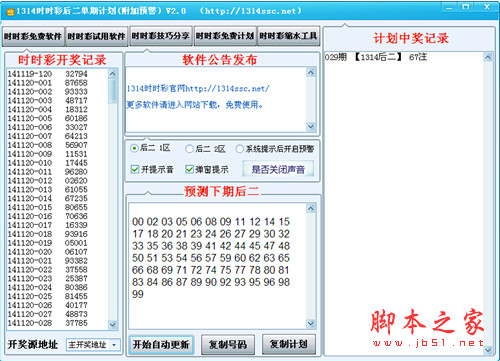Select draw record 141120-021 93382
The width and height of the screenshot is (500, 361).
click(48, 261)
